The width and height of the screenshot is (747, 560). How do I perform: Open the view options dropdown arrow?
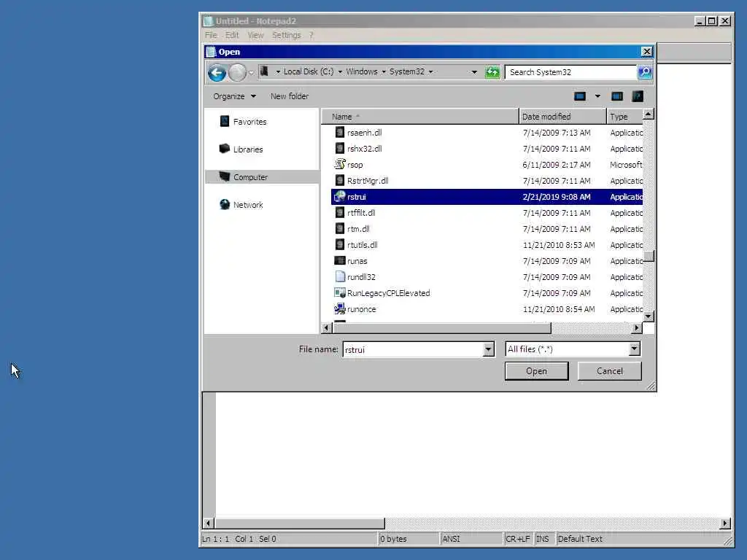point(597,96)
